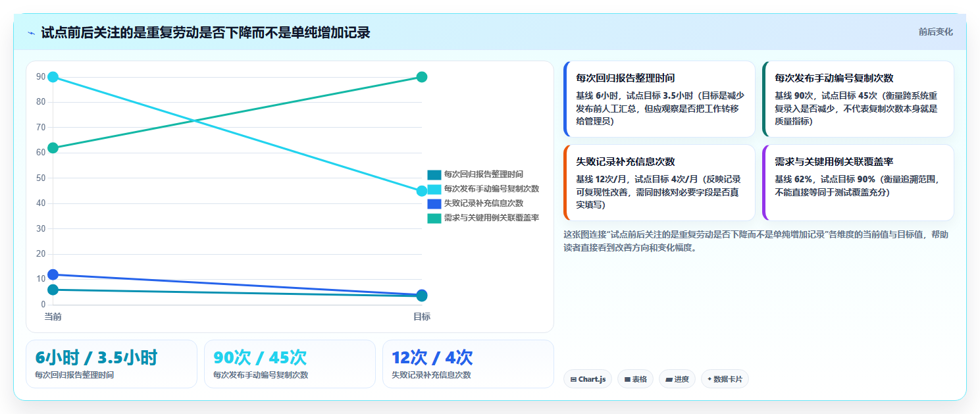Click y-axis label 90
Viewport: 980px width, 414px height.
coord(41,77)
